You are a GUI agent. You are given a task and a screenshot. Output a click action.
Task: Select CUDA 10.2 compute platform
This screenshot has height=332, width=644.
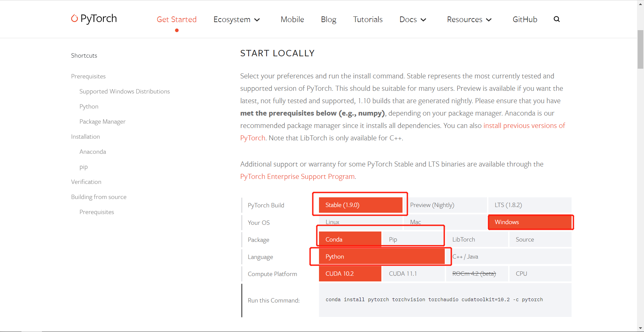[x=350, y=274]
